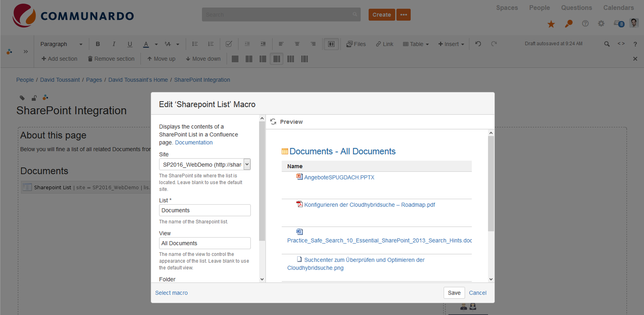Expand the Paragraph style dropdown

(61, 44)
